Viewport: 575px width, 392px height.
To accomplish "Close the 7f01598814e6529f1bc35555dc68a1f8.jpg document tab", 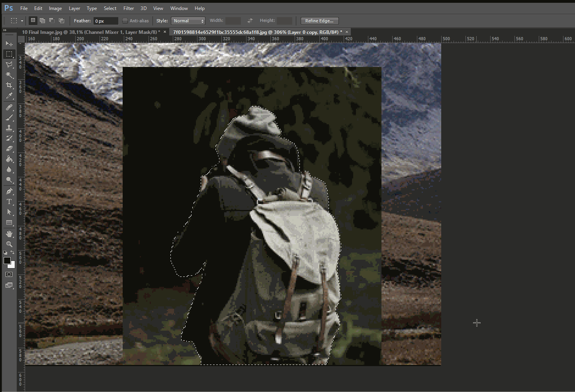I will click(347, 32).
